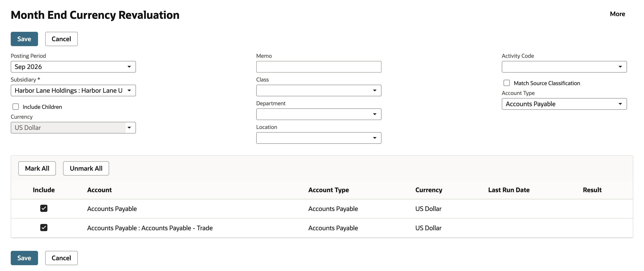Viewport: 644px width, 271px height.
Task: Click the Include column header
Action: [x=44, y=190]
